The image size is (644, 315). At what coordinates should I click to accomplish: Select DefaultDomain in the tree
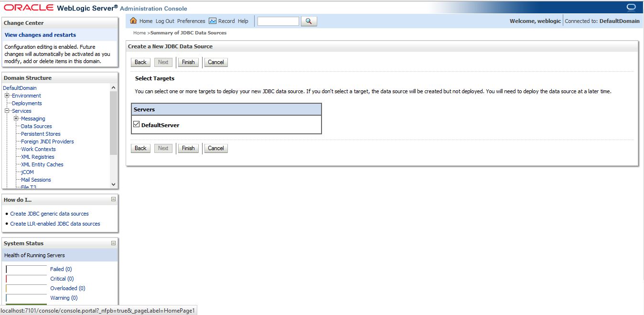coord(20,88)
